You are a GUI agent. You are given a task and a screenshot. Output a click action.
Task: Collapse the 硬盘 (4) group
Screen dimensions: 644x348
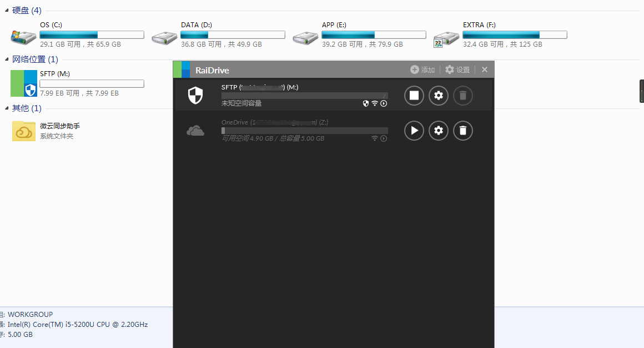[7, 11]
